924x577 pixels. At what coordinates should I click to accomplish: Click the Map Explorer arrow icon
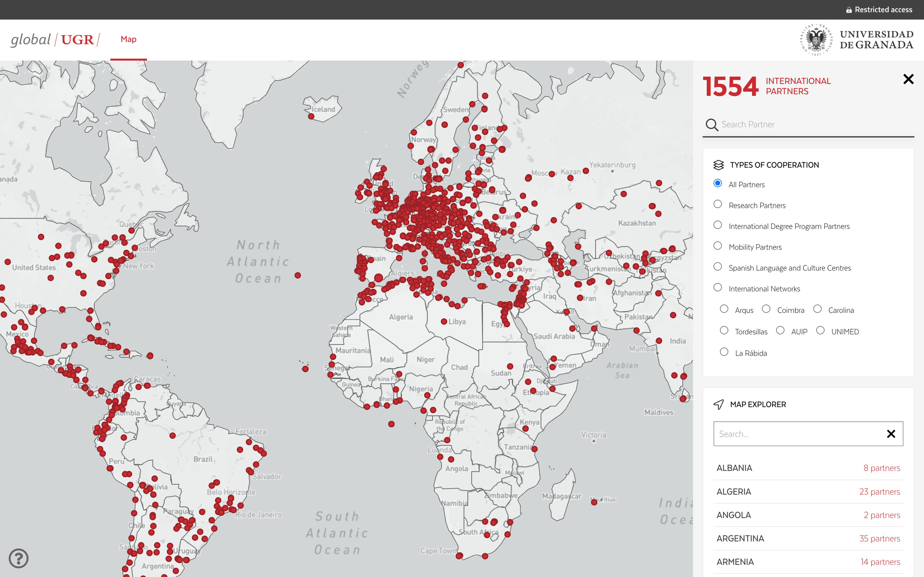tap(719, 405)
